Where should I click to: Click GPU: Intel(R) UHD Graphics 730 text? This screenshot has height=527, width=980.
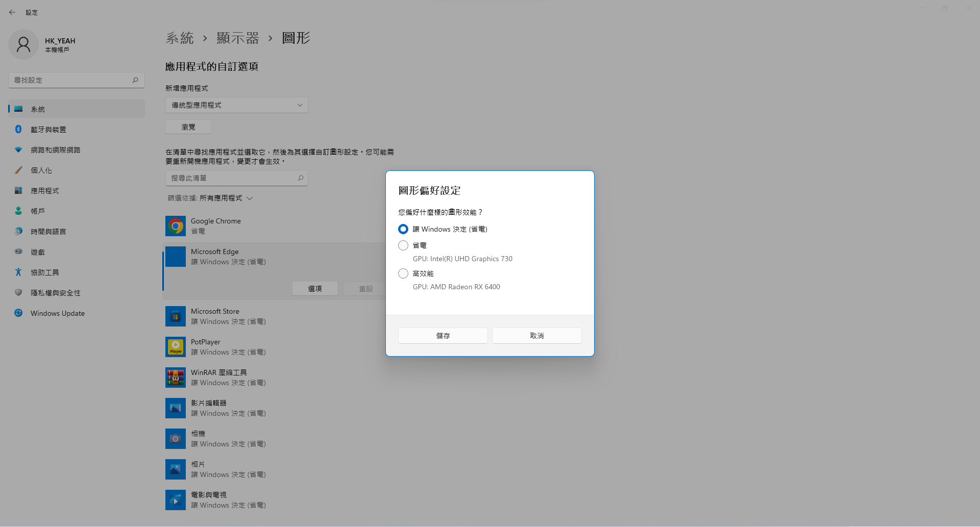(x=462, y=259)
